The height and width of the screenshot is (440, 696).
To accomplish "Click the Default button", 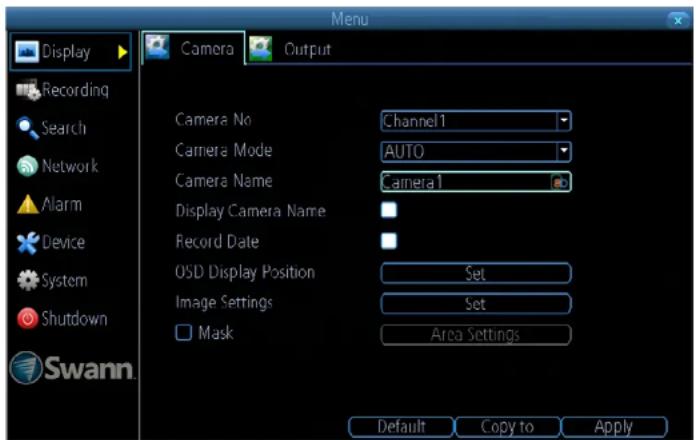I will click(401, 427).
